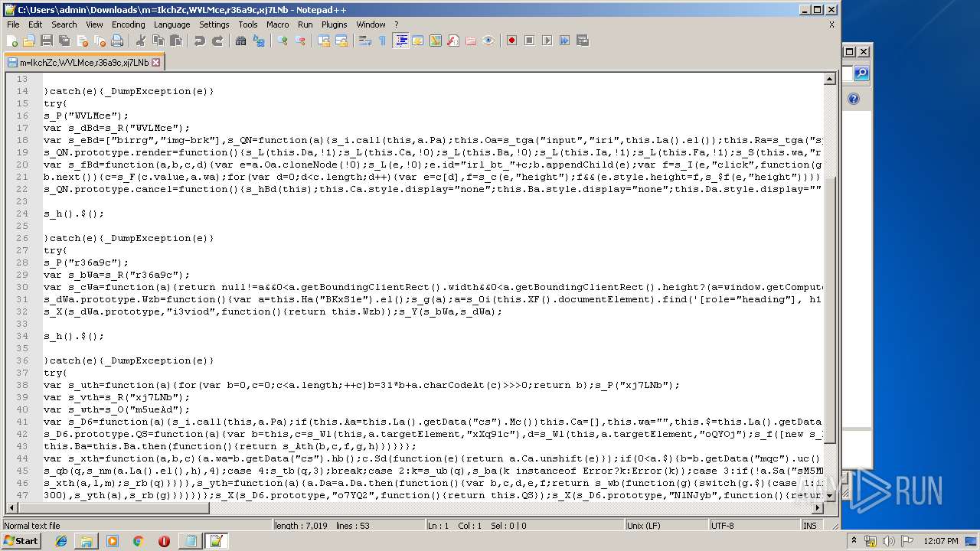The height and width of the screenshot is (551, 980).
Task: Open the Document Map icon
Action: pos(435,41)
